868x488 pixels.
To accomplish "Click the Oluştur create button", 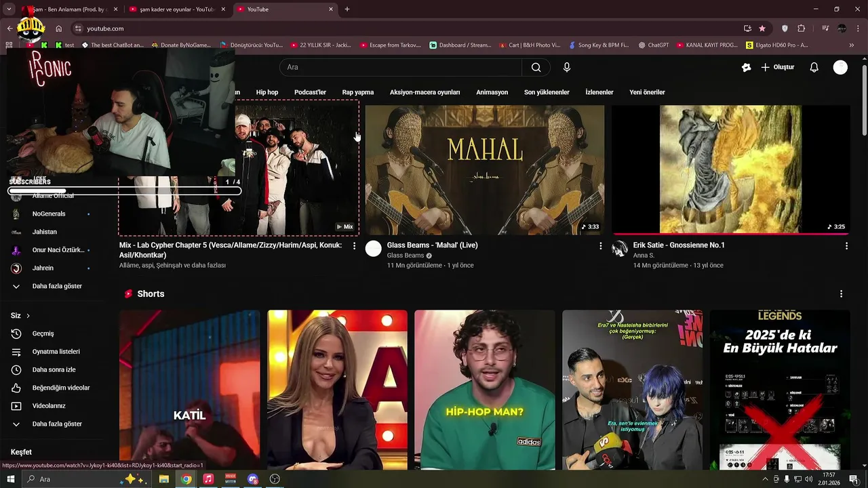I will pyautogui.click(x=777, y=67).
